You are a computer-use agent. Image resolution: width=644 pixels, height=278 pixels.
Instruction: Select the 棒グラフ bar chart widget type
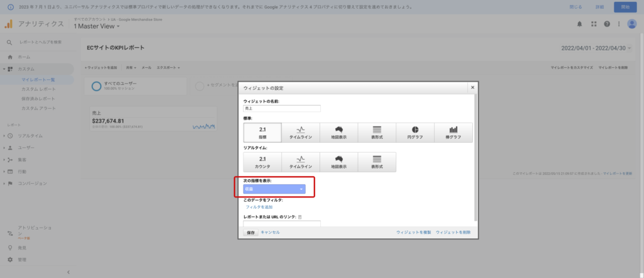[x=453, y=133]
